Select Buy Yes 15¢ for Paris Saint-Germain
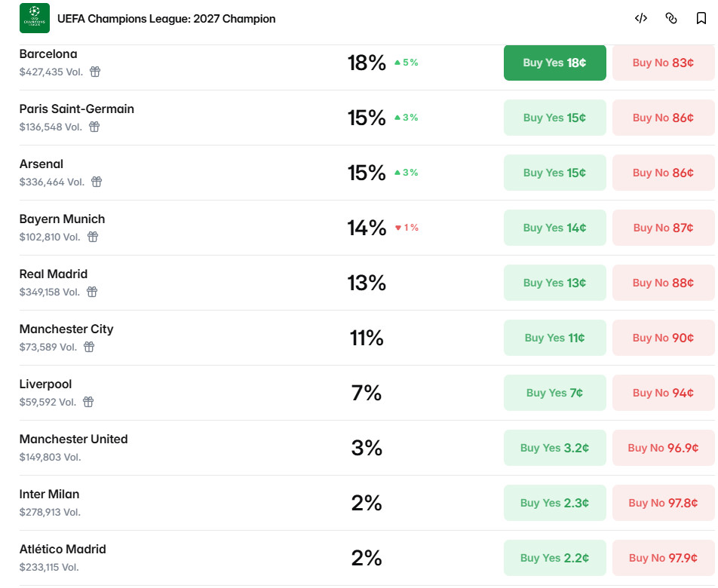Viewport: 718px width, 588px height. point(554,118)
